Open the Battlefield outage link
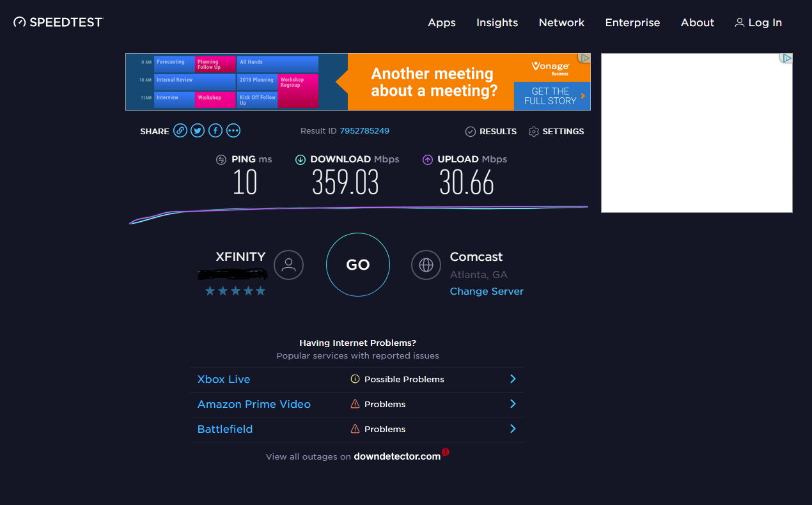 pyautogui.click(x=225, y=429)
